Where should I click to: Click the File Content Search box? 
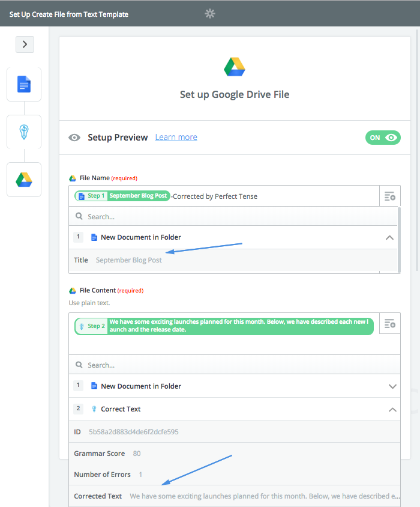click(x=234, y=365)
